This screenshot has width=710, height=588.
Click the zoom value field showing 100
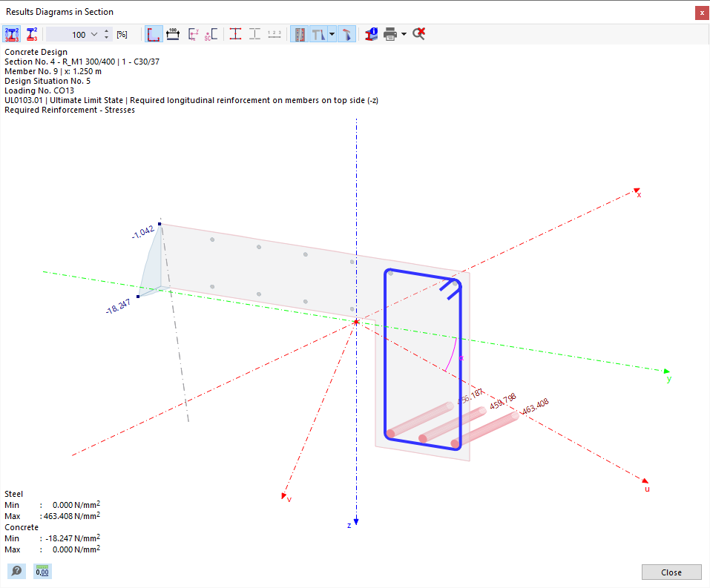[68, 34]
